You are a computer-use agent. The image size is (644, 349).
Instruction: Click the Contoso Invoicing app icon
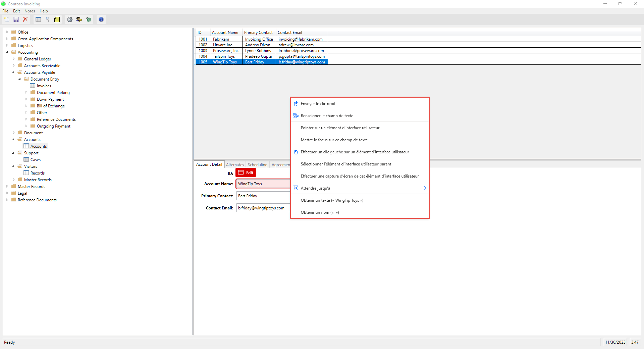(3, 4)
